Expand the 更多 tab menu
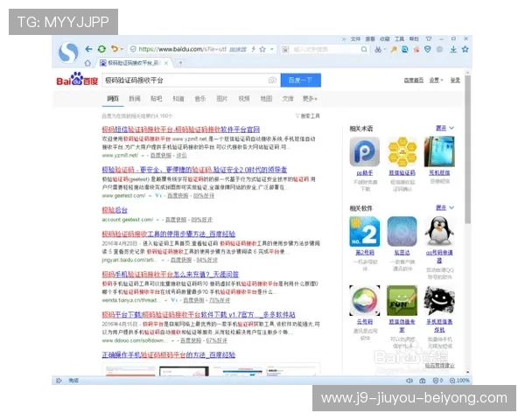 tap(310, 99)
